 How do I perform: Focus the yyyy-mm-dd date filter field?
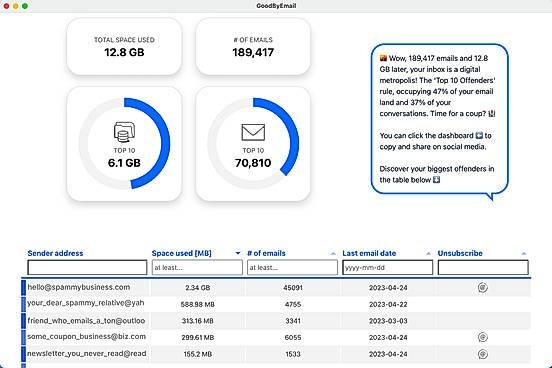(x=388, y=268)
